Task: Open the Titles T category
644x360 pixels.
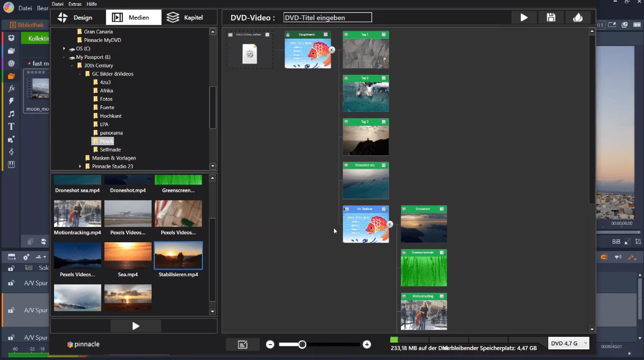Action: 11,127
